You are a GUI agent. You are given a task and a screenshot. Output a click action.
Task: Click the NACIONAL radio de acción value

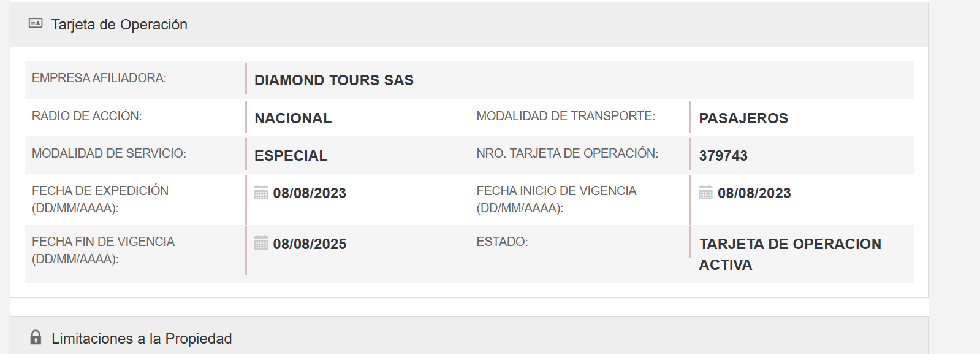(x=293, y=118)
